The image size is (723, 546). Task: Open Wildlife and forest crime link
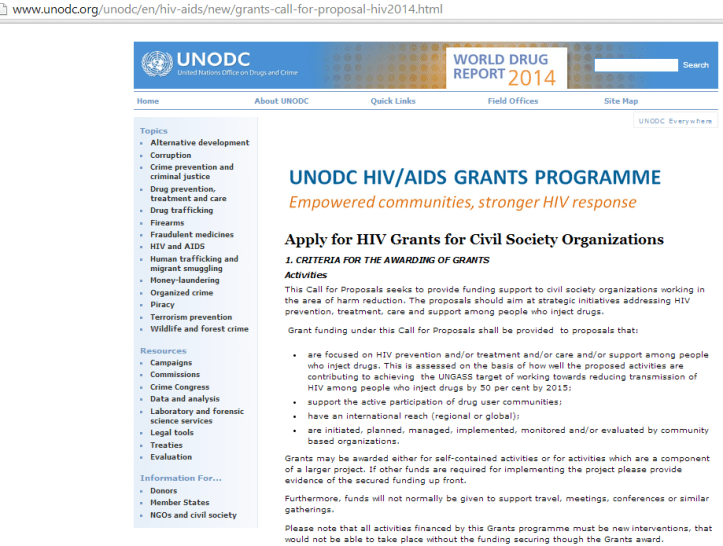tap(199, 329)
